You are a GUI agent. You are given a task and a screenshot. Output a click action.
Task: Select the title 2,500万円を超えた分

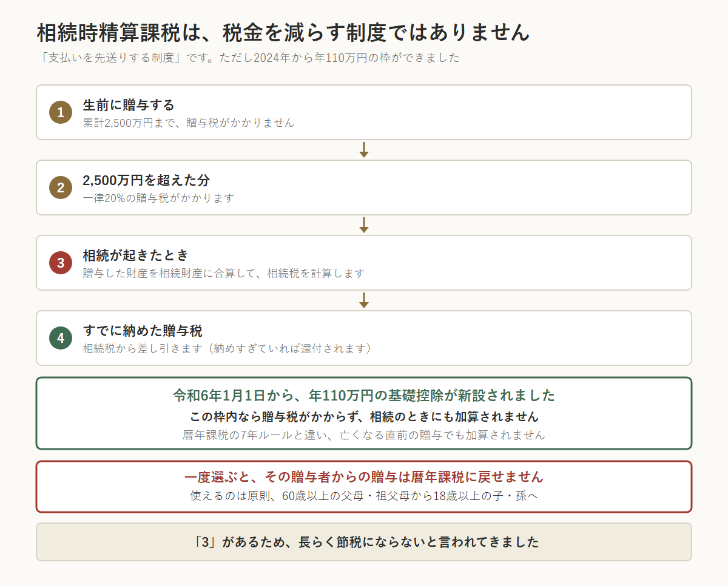click(x=146, y=180)
